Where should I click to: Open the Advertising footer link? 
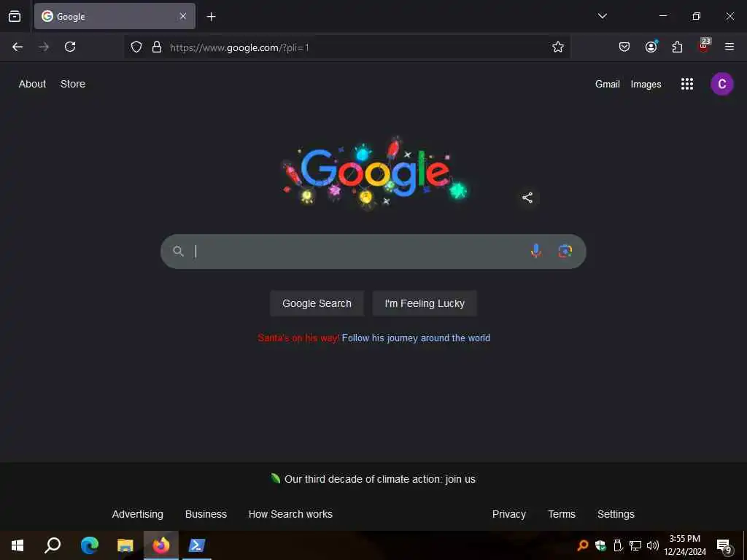click(138, 514)
